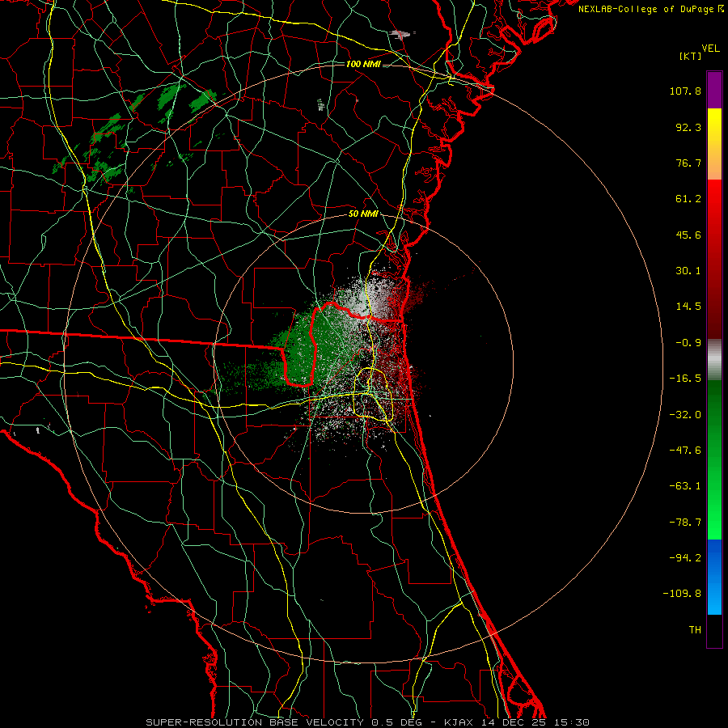
Task: Click the -0.9 velocity scale value
Action: 688,343
